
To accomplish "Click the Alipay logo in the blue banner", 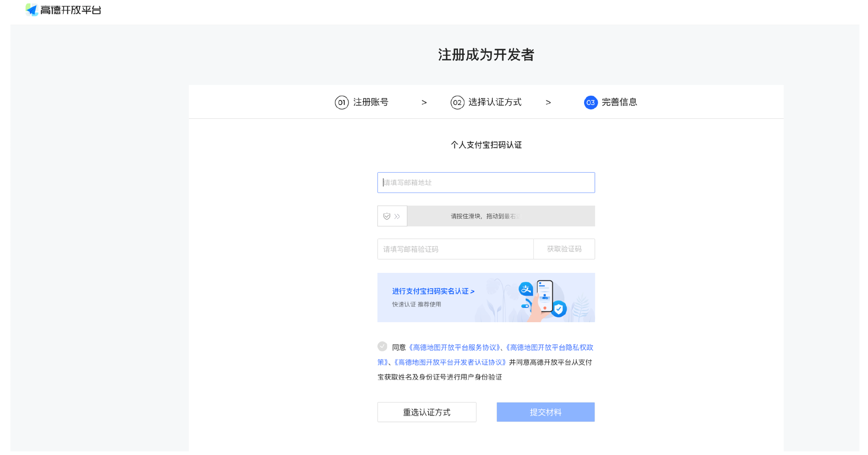I will (526, 289).
